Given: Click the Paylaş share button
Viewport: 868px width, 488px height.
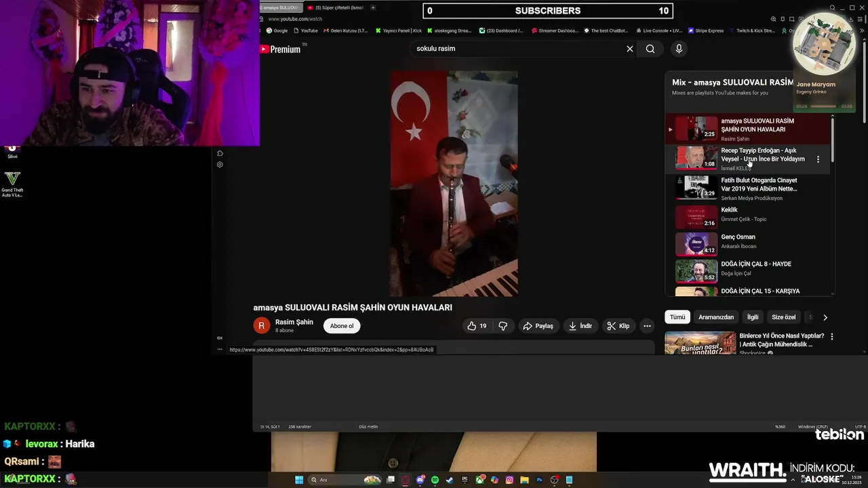Looking at the screenshot, I should pos(538,326).
